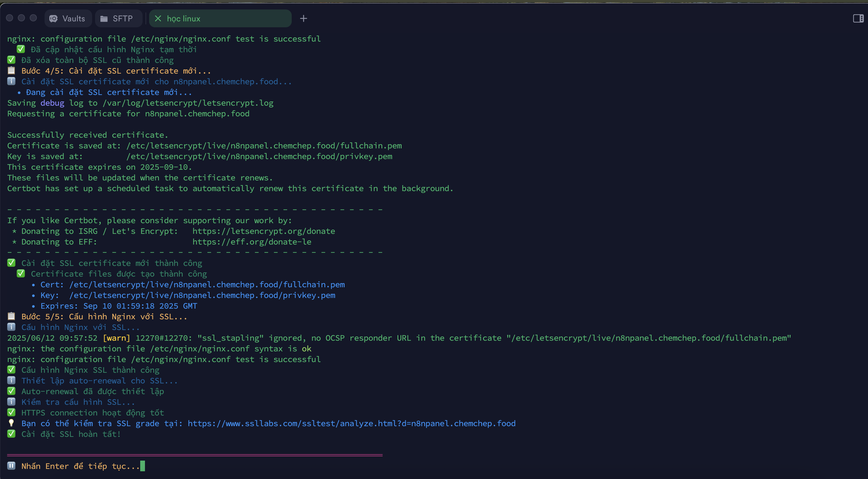Click the Cert fullchain.pem path bullet
Image resolution: width=868 pixels, height=479 pixels.
click(188, 285)
